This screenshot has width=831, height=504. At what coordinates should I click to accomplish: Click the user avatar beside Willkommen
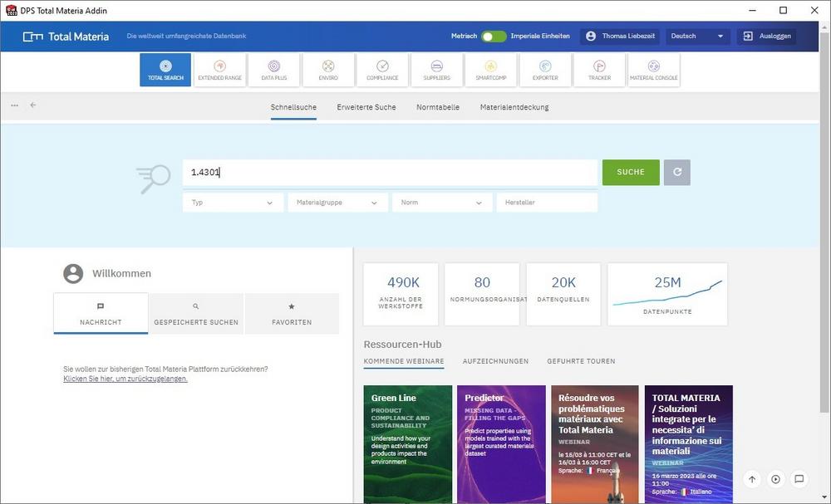(73, 274)
